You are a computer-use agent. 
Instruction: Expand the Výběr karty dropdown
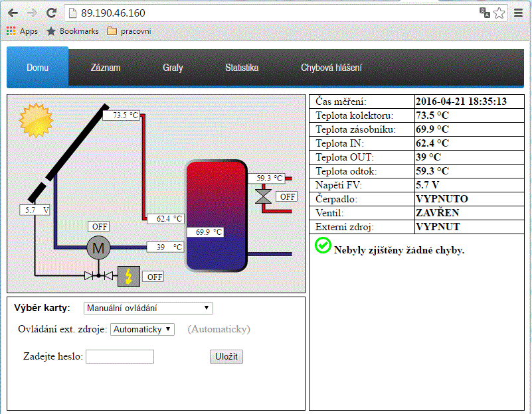point(148,309)
